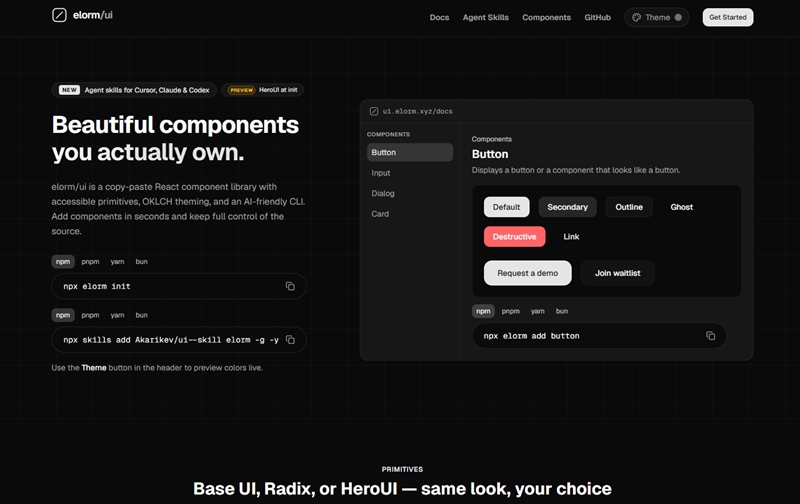
Task: Select pnpm tab above skills add command
Action: pos(90,315)
